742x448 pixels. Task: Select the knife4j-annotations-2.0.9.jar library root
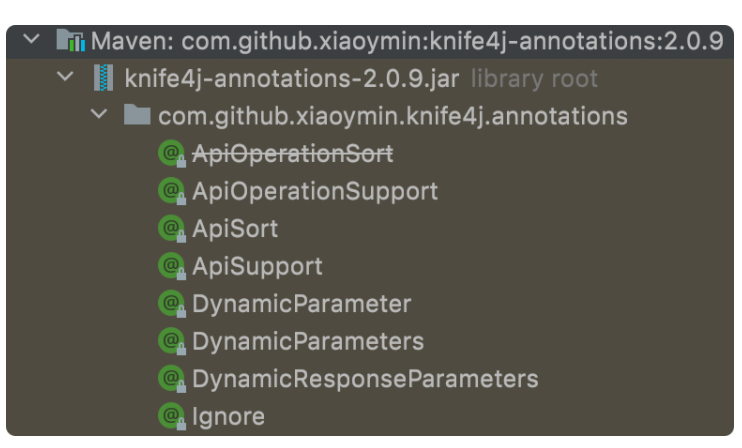point(292,79)
